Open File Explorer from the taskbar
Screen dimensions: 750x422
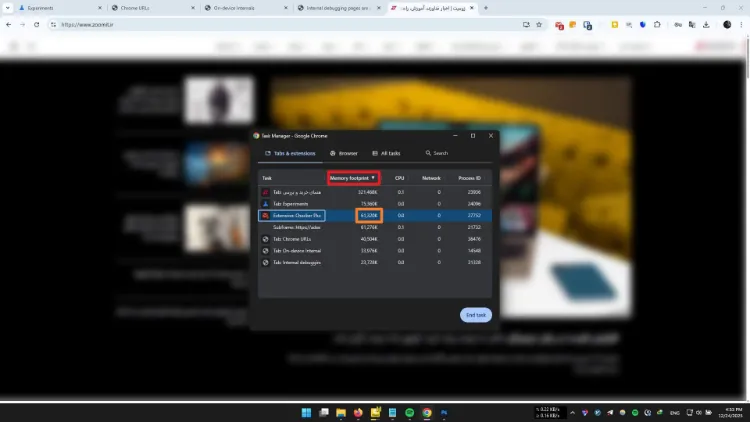click(x=341, y=412)
